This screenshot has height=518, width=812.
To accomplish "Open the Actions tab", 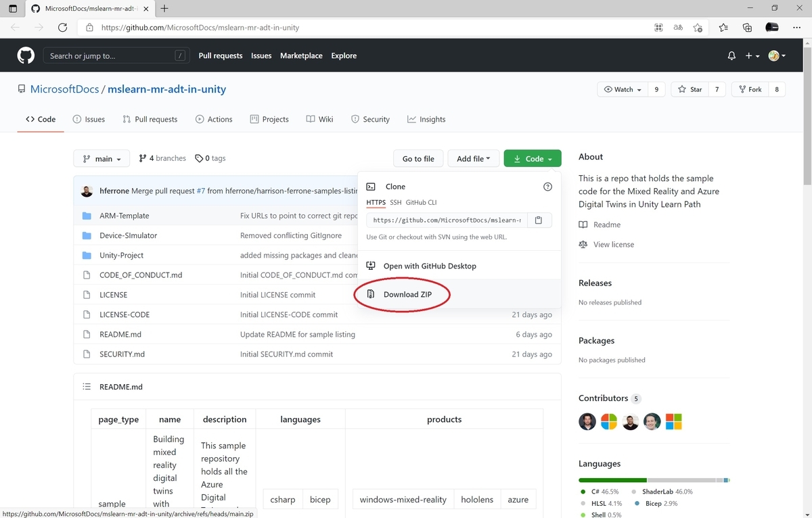I will (214, 119).
